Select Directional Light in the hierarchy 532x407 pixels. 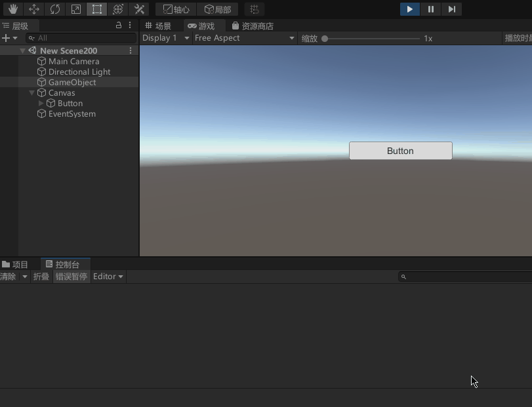click(79, 72)
